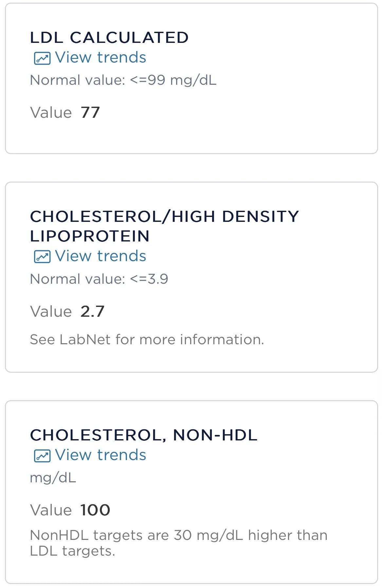
Task: Click the trend chart icon under Cholesterol, Non-HDL
Action: 42,456
